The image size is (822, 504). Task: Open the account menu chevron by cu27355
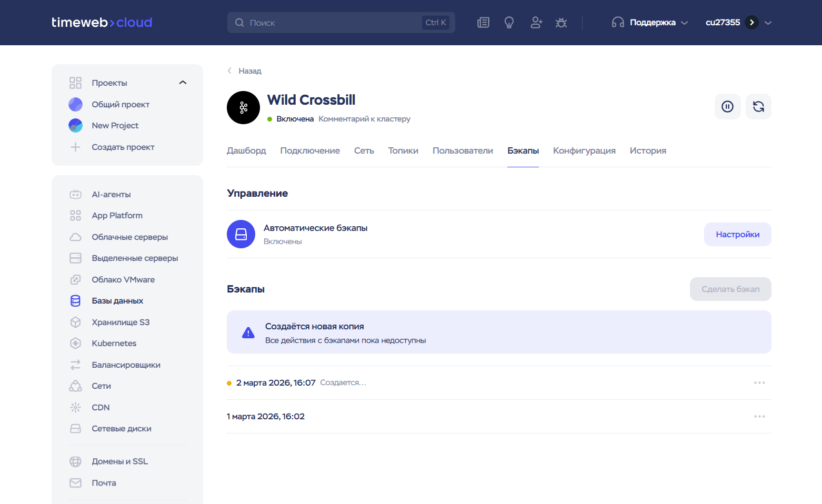pos(768,23)
